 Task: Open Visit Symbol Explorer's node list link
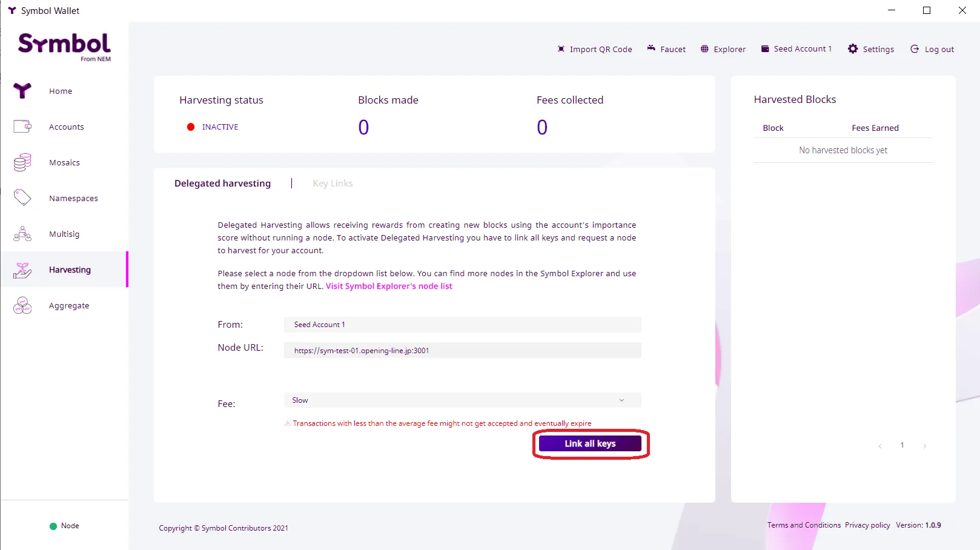[x=389, y=287]
